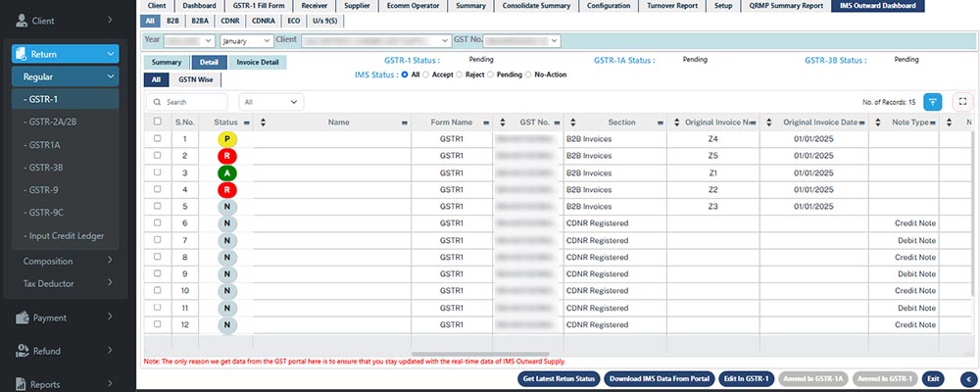Open the All filter dropdown beside Search

(x=270, y=101)
